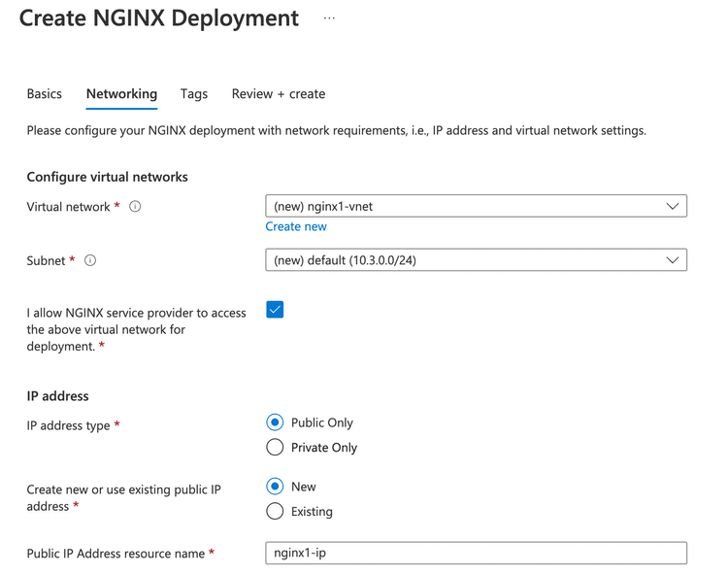Click the Configure virtual networks section heading

(x=107, y=177)
